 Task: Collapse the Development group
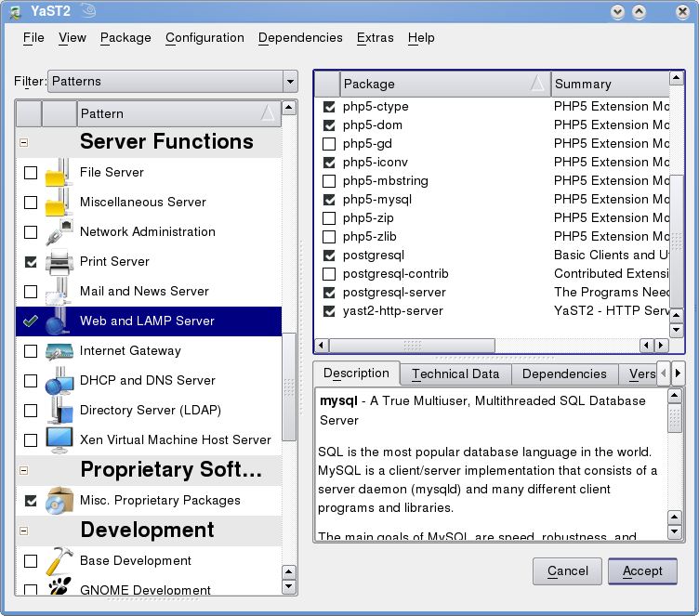point(23,531)
